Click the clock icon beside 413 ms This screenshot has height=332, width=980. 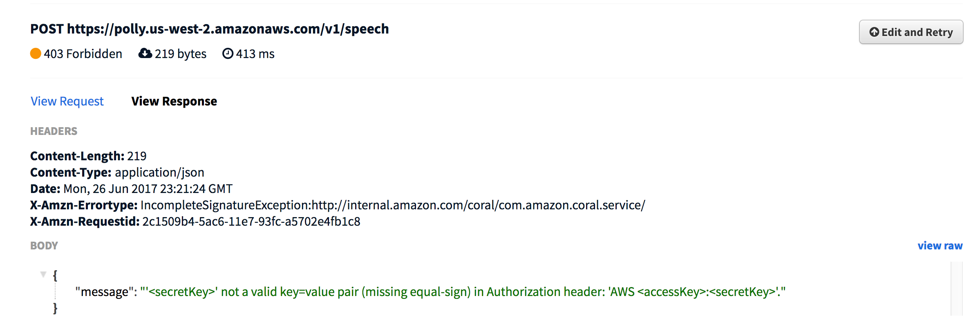tap(228, 54)
